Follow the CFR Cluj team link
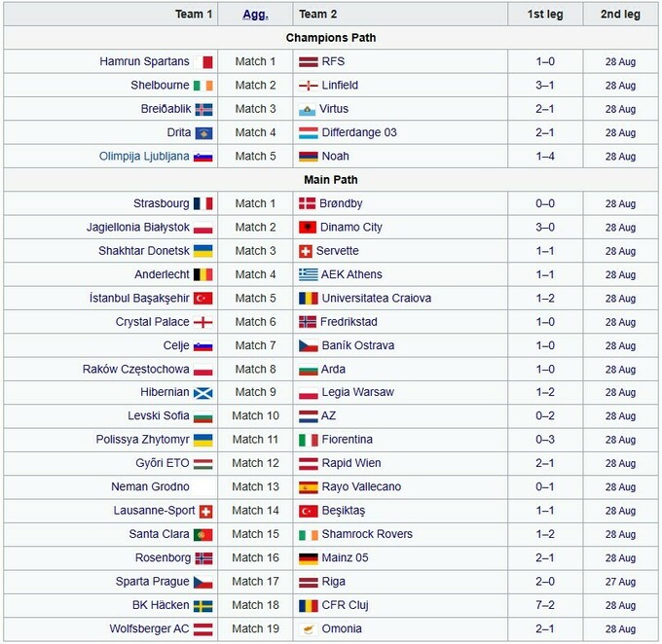Image resolution: width=662 pixels, height=644 pixels. [345, 605]
